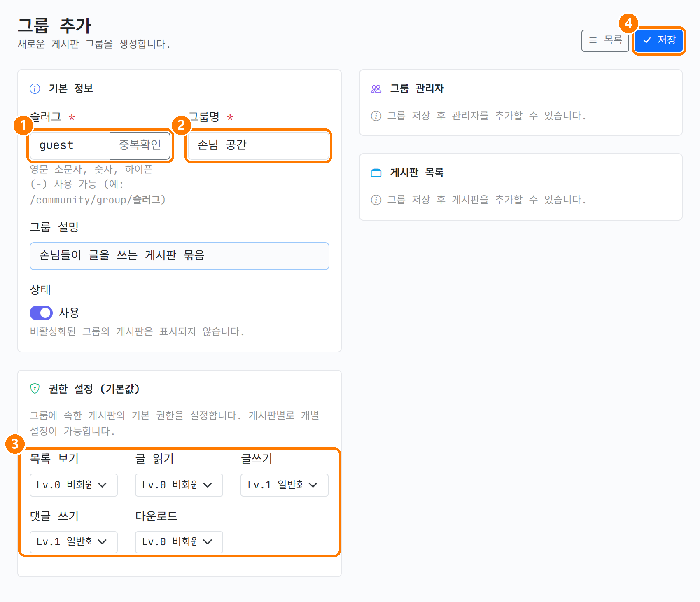
Task: Click the 그룹 추가 page title
Action: pos(54,26)
